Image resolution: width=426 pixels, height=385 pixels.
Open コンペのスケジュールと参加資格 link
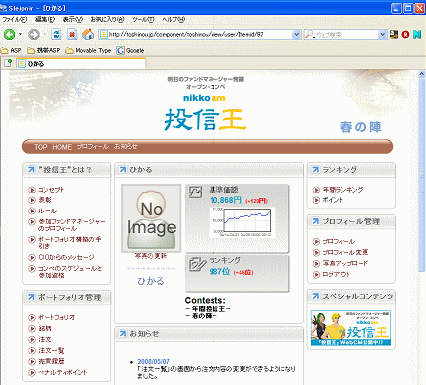[70, 272]
